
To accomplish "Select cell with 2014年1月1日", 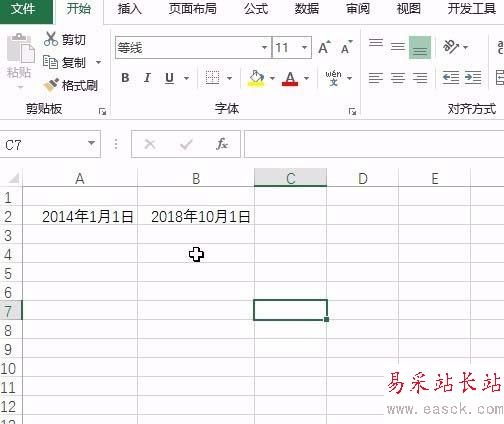I will pyautogui.click(x=80, y=216).
